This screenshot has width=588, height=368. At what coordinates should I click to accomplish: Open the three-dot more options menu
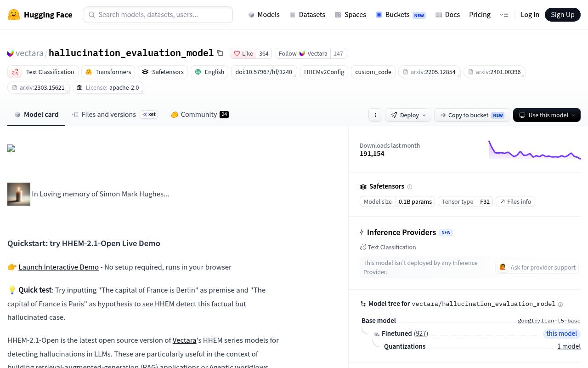(375, 115)
